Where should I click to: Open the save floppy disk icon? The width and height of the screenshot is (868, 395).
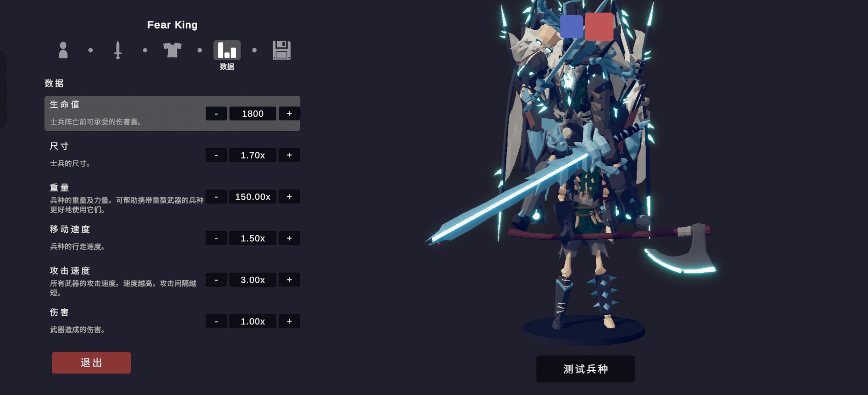coord(281,50)
